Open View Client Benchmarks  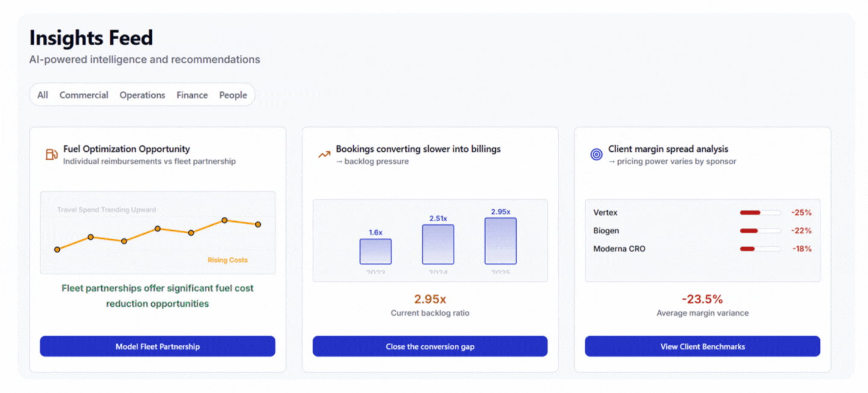tap(702, 347)
